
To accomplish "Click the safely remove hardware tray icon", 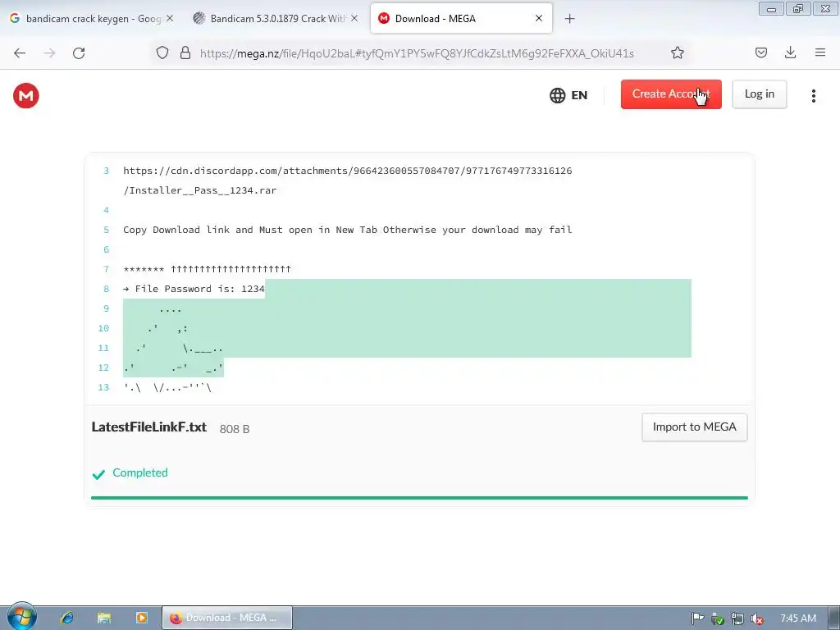I will click(717, 619).
